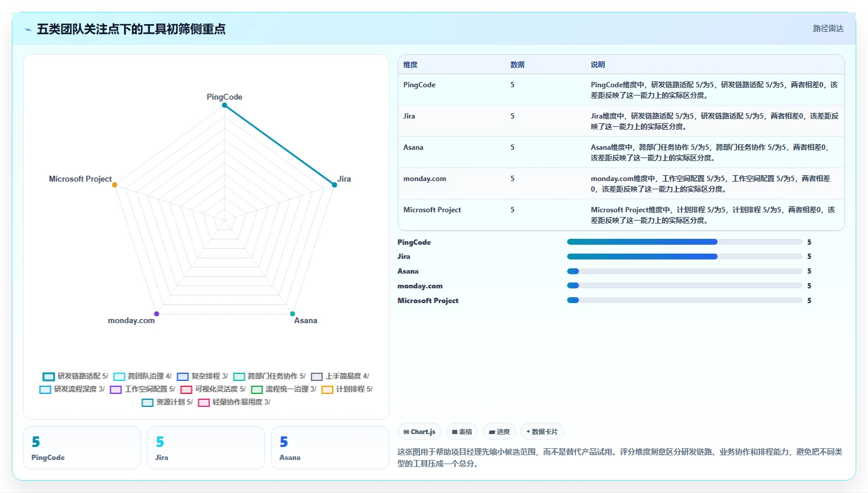Click the monday.com axis label on radar
The width and height of the screenshot is (868, 493).
tap(131, 320)
